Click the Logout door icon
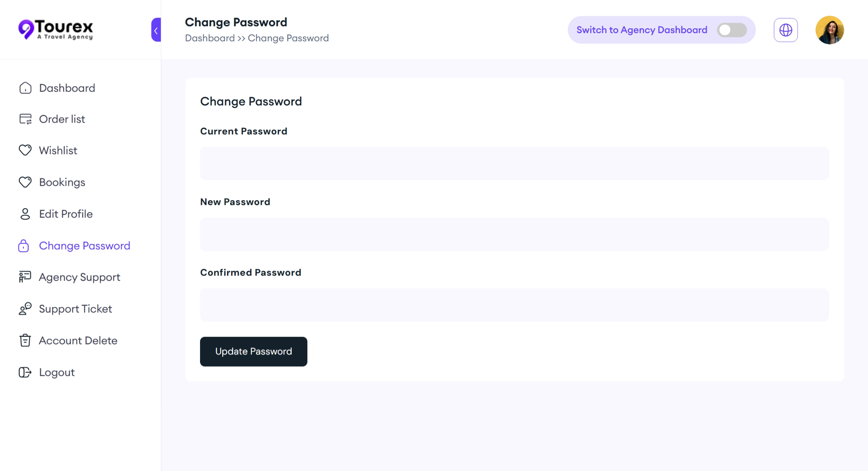This screenshot has width=868, height=471. 25,372
